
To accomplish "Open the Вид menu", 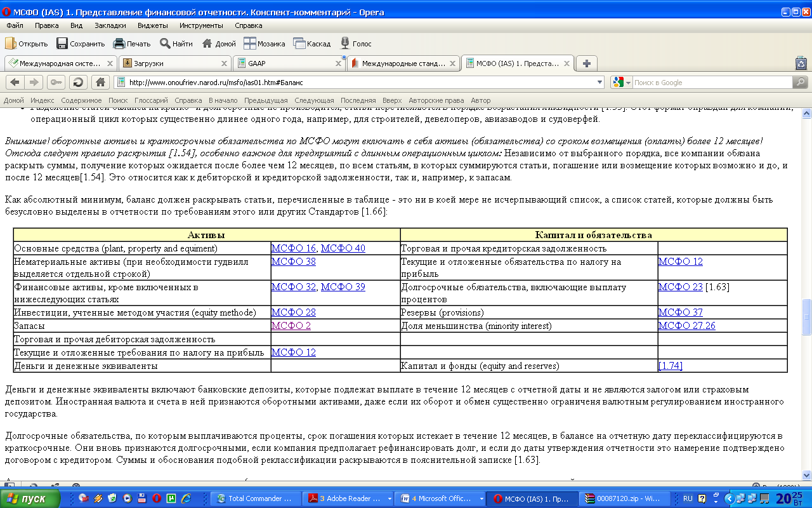I will [x=77, y=25].
